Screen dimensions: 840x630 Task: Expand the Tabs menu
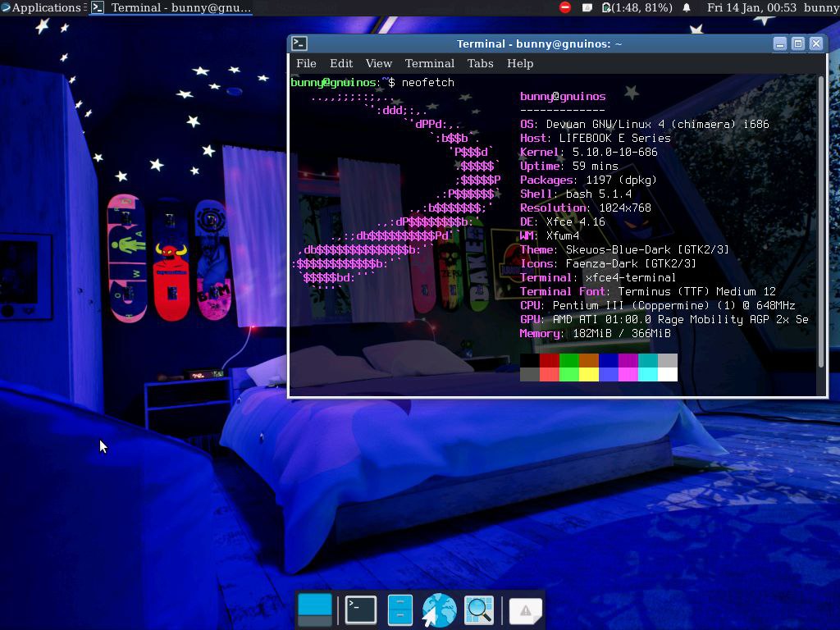pos(480,63)
